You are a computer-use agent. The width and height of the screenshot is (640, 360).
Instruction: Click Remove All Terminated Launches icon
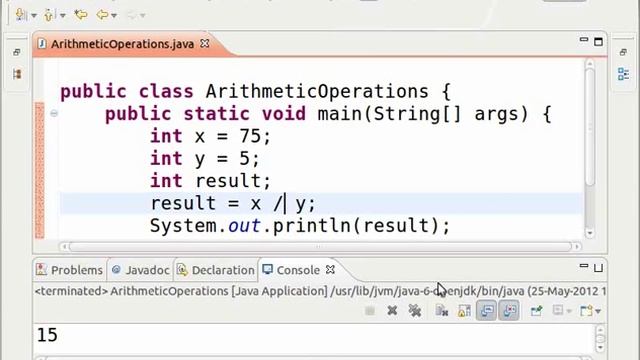(x=415, y=311)
